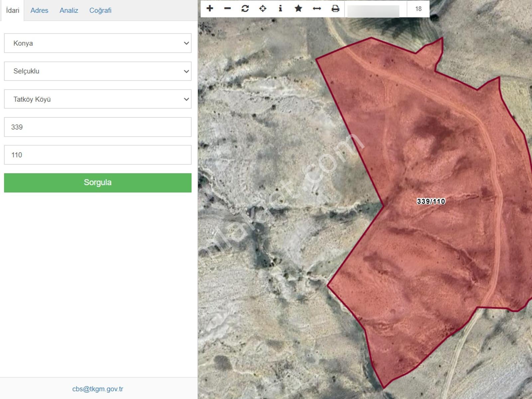
Task: Click the 339/110 parcel label on map
Action: click(x=431, y=201)
